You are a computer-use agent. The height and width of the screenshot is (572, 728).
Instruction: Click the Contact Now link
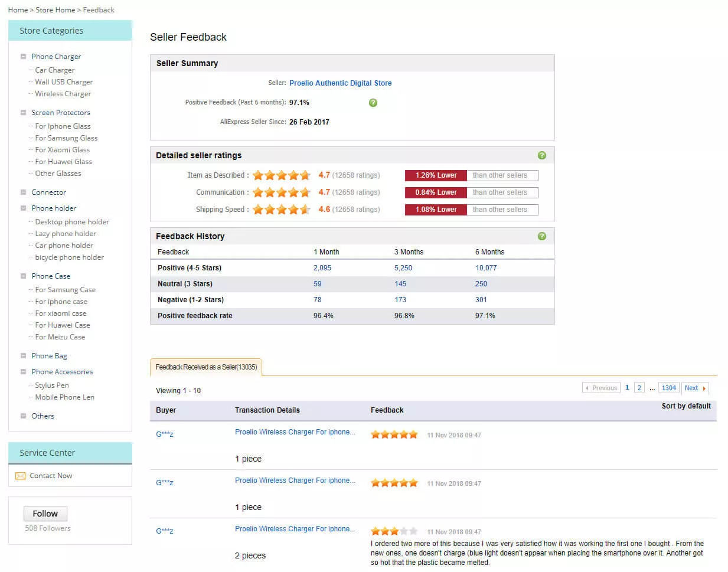pyautogui.click(x=51, y=476)
